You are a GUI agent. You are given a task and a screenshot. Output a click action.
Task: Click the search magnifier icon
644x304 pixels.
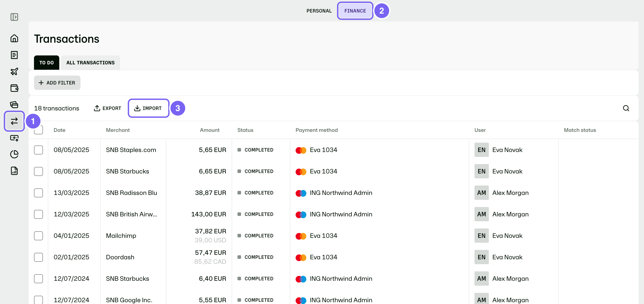click(x=626, y=108)
